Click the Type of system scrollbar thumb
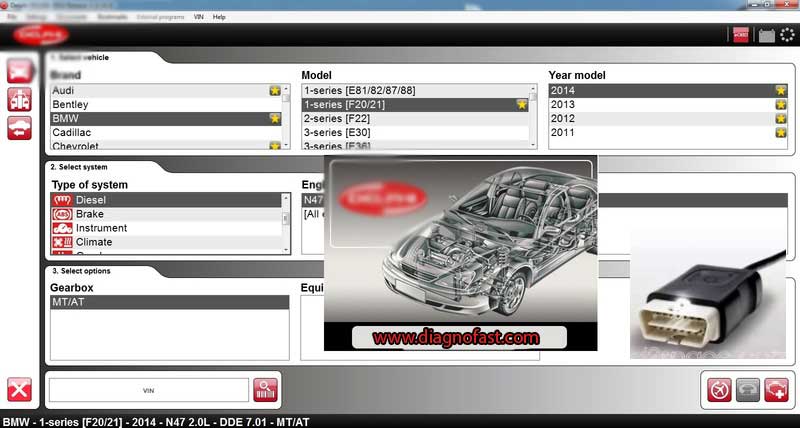The image size is (800, 428). pyautogui.click(x=286, y=218)
